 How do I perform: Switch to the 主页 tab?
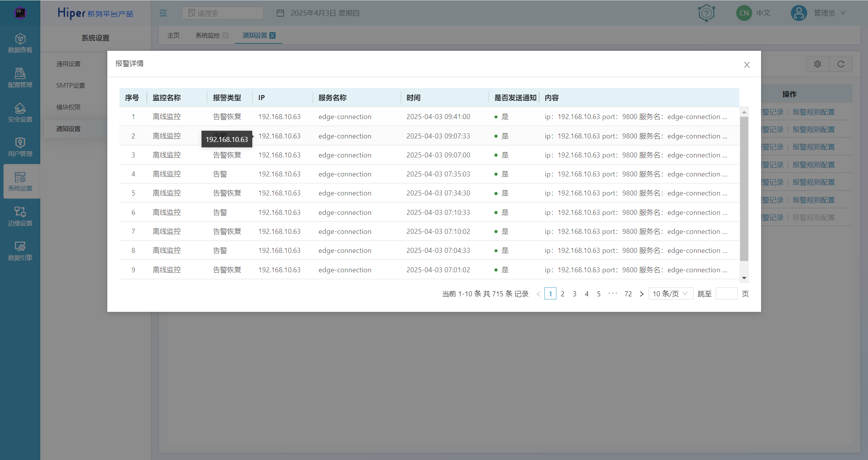tap(174, 36)
